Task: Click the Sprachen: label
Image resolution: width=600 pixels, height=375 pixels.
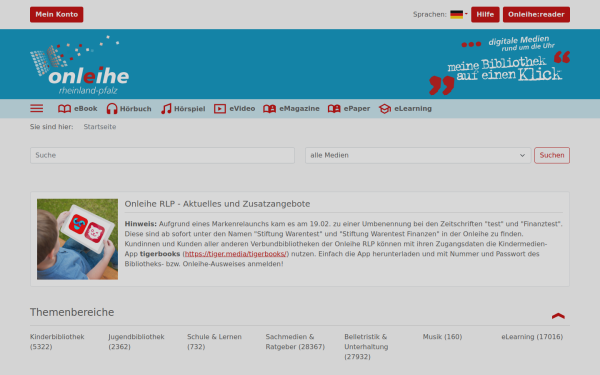Action: point(430,15)
